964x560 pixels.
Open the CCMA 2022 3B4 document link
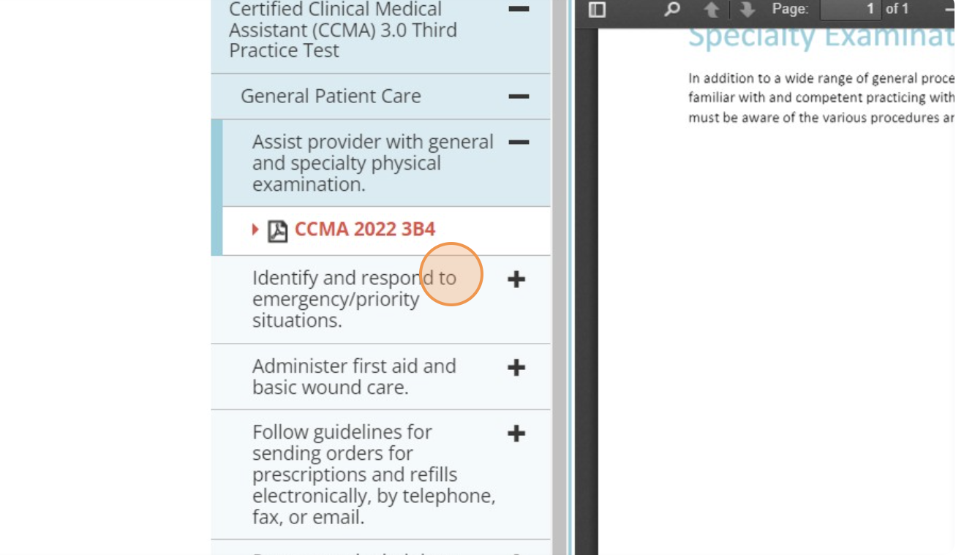coord(364,230)
